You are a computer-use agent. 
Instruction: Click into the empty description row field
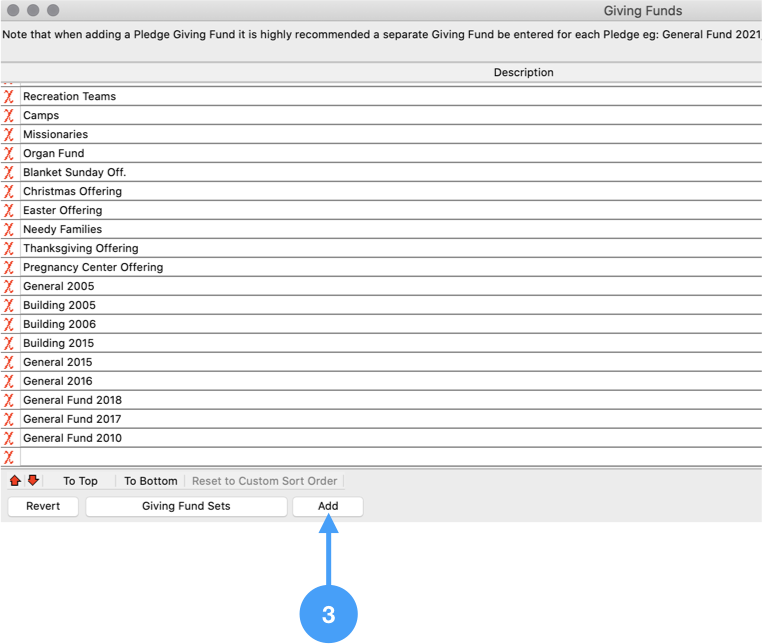(391, 456)
